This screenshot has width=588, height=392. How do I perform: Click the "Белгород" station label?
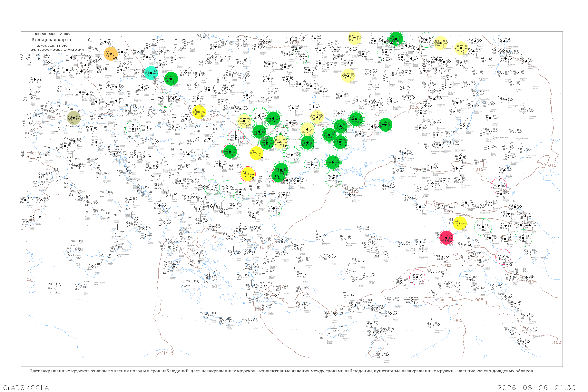click(x=383, y=111)
